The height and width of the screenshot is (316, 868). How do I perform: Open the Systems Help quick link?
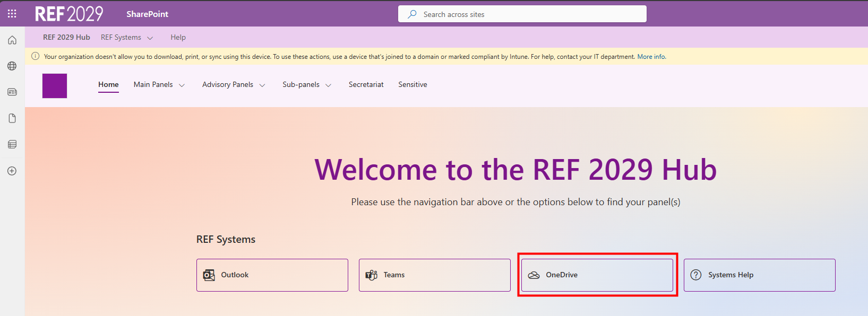760,275
